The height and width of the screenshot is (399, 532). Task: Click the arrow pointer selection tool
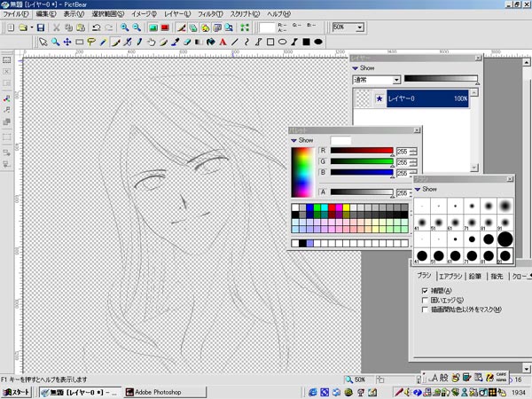tap(42, 42)
